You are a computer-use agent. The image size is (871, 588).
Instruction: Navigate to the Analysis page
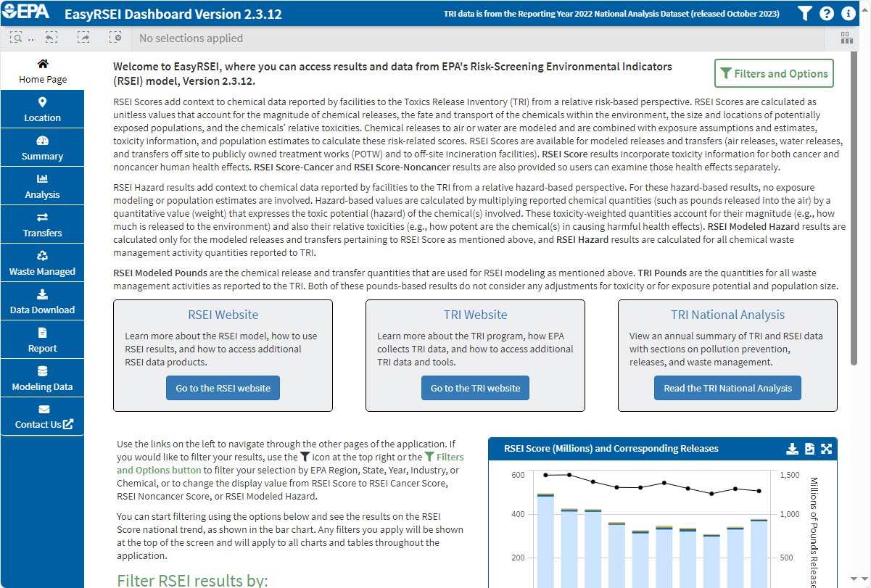click(x=42, y=186)
